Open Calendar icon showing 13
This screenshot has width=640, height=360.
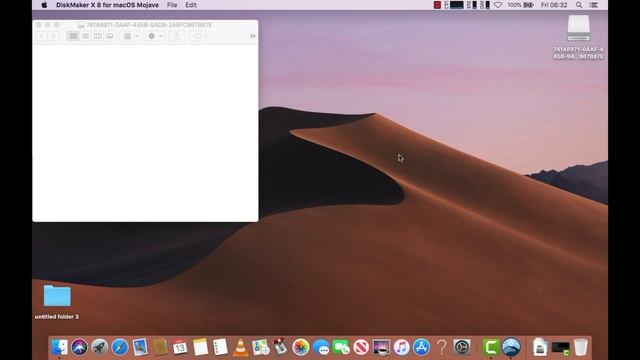click(180, 347)
